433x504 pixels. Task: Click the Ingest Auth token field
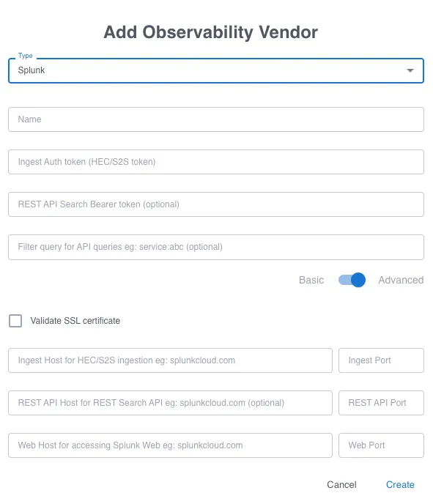click(x=216, y=162)
